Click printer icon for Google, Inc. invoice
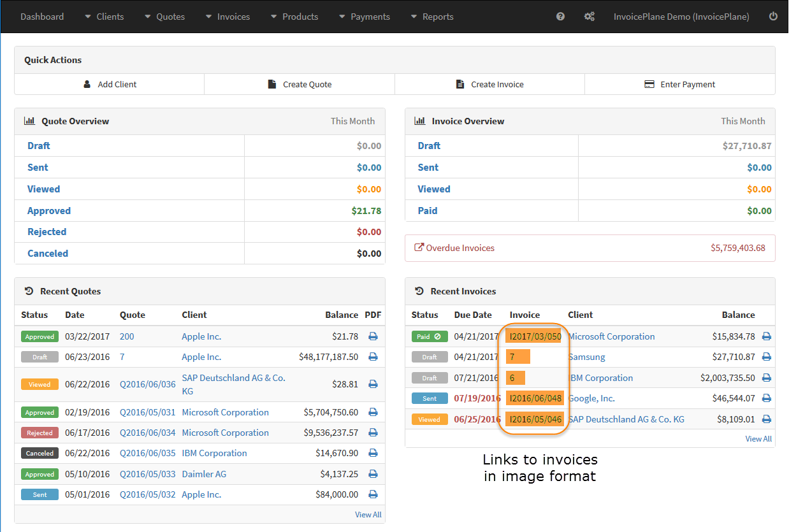This screenshot has width=789, height=532. click(767, 398)
